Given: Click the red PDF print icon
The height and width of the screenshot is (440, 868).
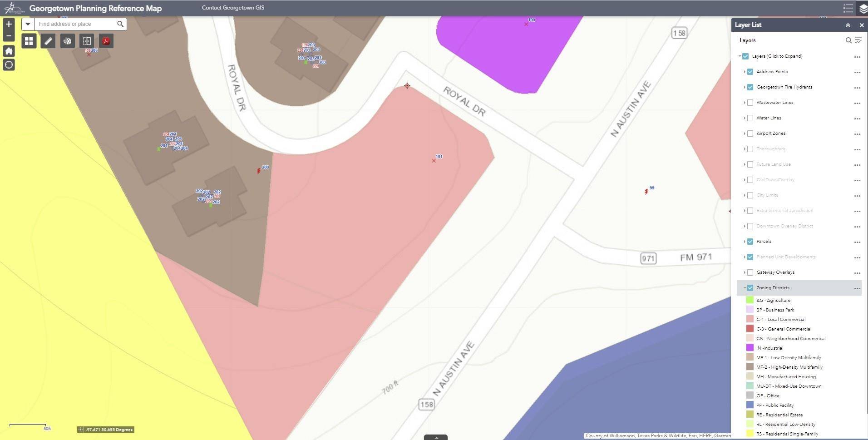Looking at the screenshot, I should pyautogui.click(x=106, y=41).
